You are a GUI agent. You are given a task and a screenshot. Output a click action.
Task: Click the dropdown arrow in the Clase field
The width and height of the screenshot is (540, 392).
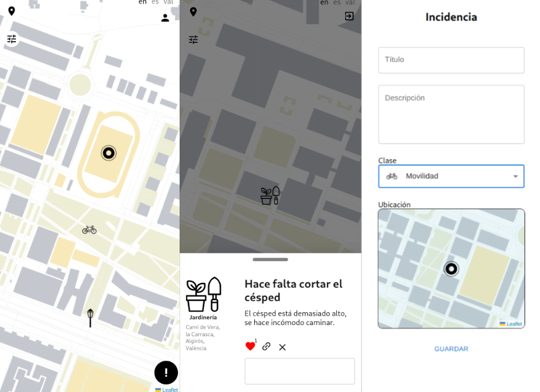[x=515, y=176]
